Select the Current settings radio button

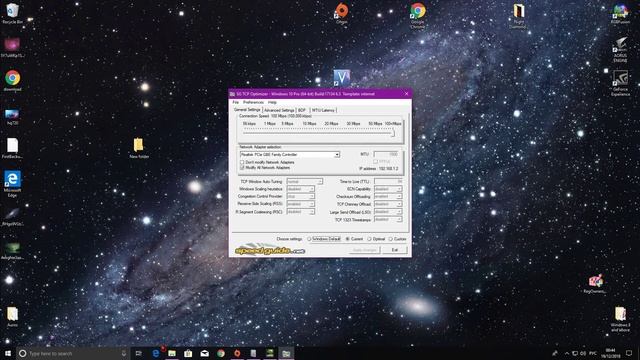tap(348, 239)
